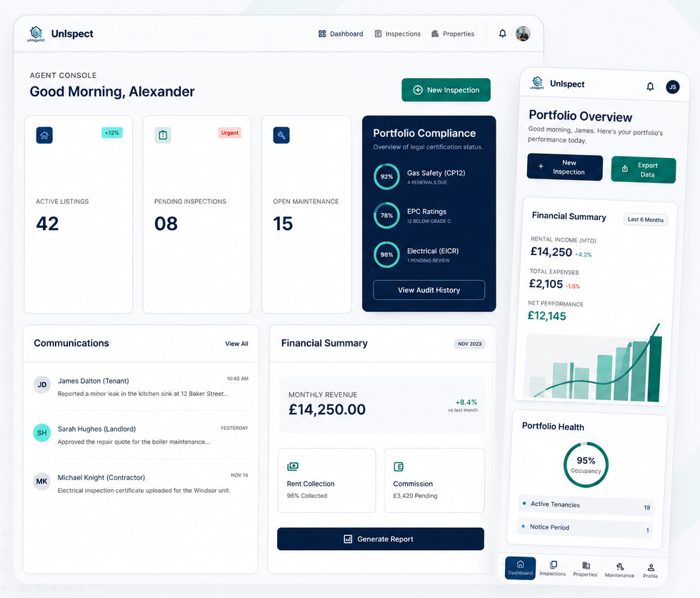
Task: Click the Rental Income £14,250 value
Action: pos(551,252)
